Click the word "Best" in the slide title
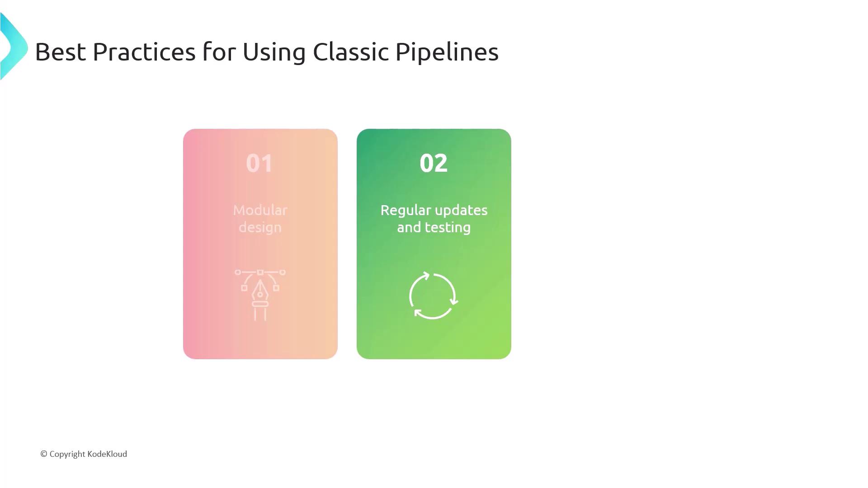This screenshot has height=488, width=868. click(60, 52)
